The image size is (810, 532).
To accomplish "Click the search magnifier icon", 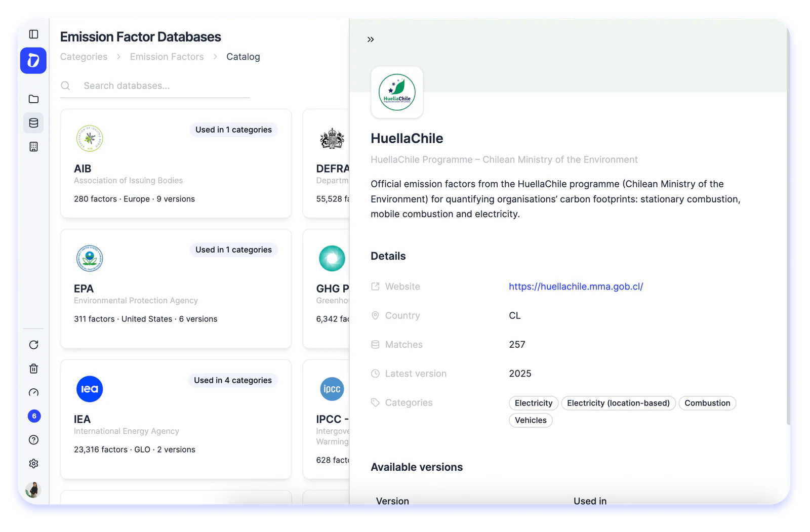I will [65, 86].
